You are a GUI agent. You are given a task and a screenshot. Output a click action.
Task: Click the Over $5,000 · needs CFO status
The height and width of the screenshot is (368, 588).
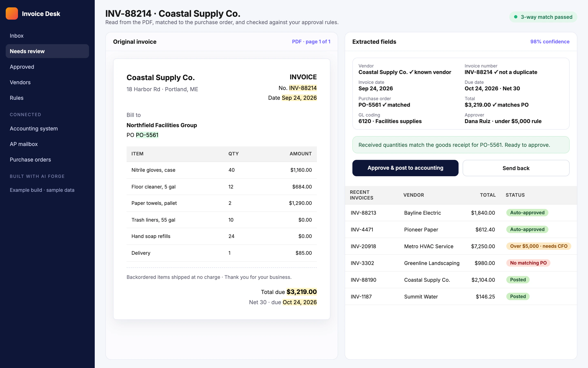click(539, 246)
